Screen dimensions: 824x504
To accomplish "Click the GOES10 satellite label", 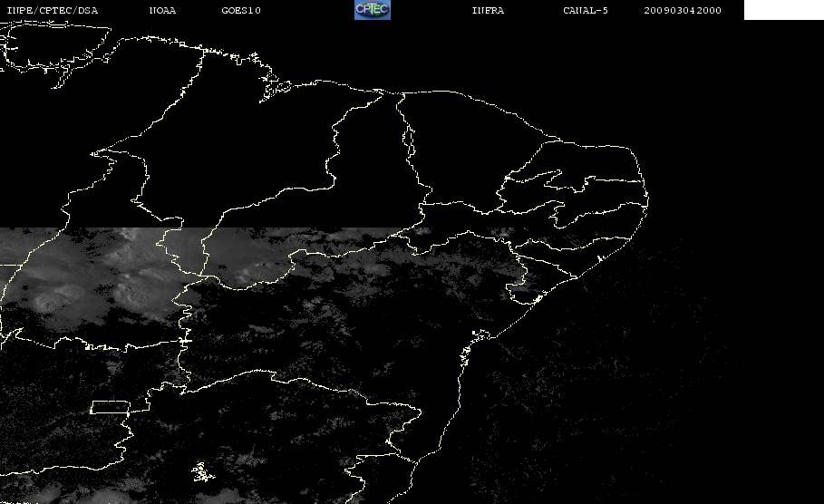I will pyautogui.click(x=241, y=11).
